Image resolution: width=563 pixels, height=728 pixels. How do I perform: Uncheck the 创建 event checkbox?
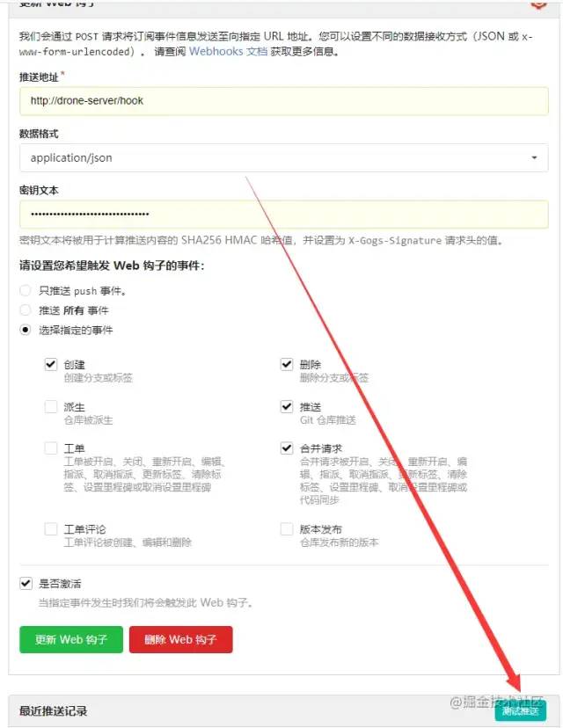(51, 365)
